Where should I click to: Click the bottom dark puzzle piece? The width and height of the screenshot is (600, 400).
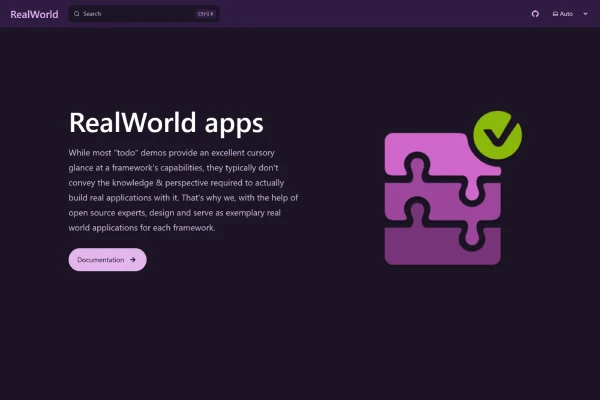(x=440, y=245)
